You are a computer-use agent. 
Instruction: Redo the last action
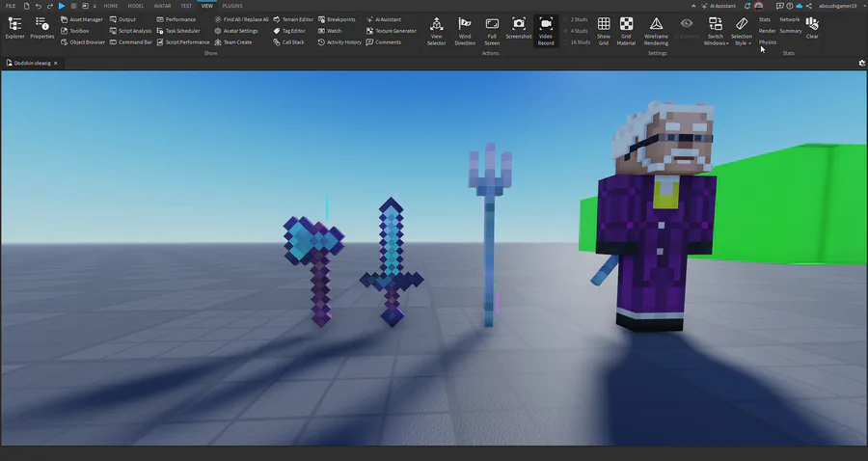pos(50,6)
